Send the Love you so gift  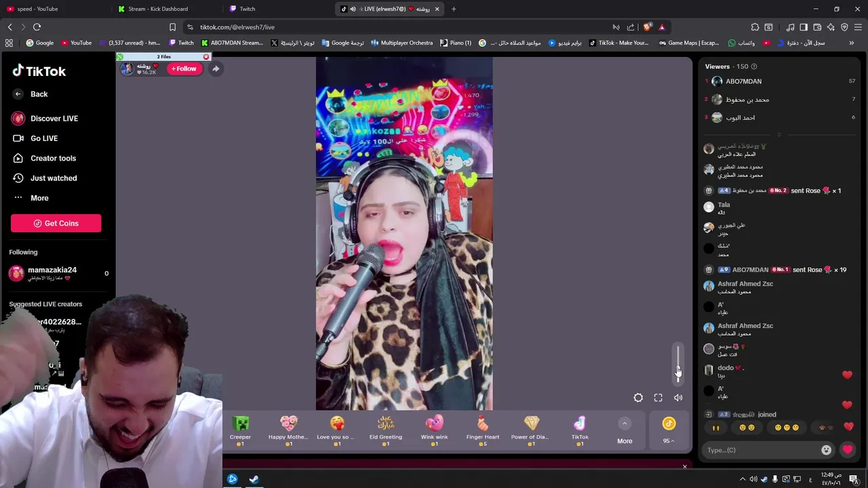tap(337, 431)
